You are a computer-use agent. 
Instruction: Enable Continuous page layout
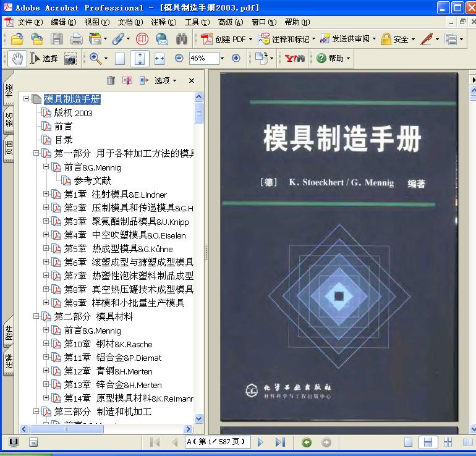pyautogui.click(x=428, y=442)
